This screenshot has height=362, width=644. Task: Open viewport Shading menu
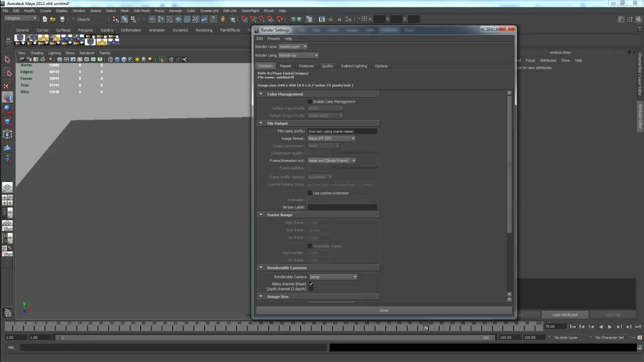pos(37,53)
